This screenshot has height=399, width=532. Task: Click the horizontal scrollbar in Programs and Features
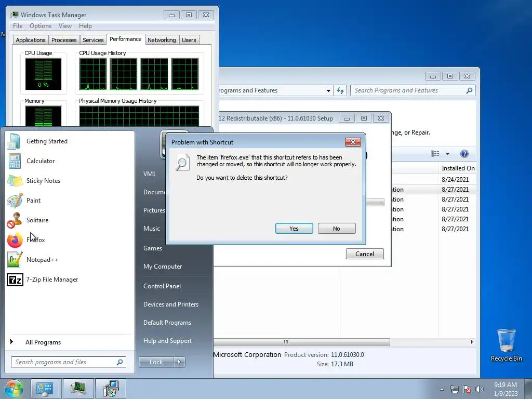pos(302,342)
